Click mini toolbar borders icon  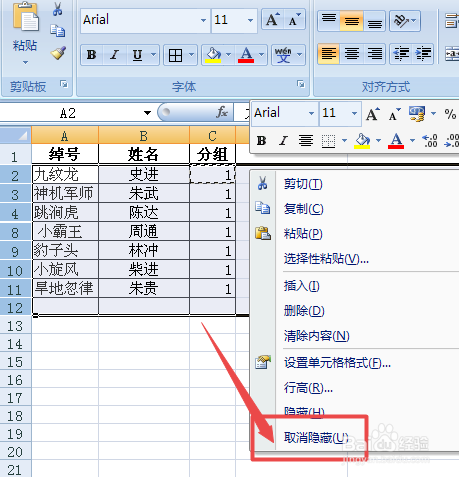tap(328, 141)
